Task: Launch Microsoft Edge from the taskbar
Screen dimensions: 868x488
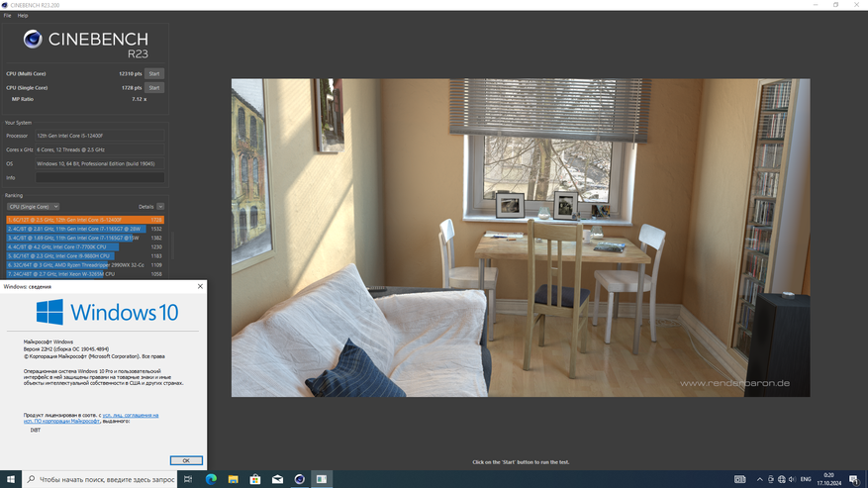Action: pos(211,479)
